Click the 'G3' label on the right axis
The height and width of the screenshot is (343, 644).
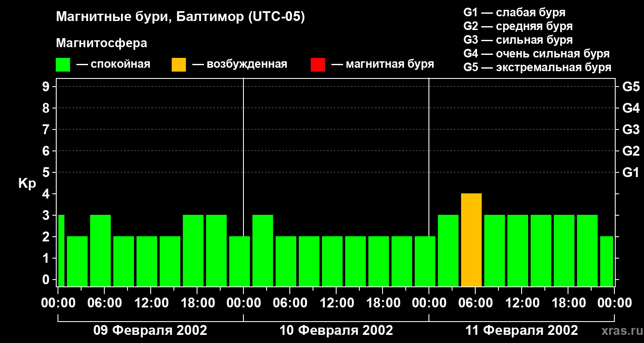[x=631, y=130]
